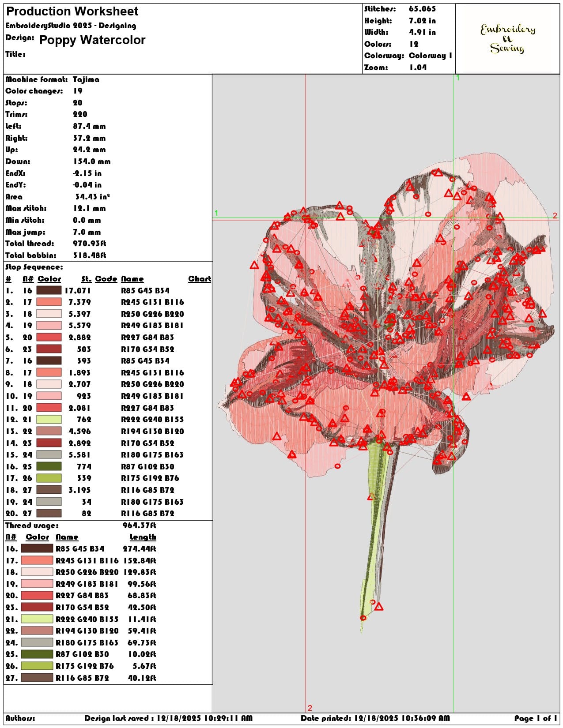
Task: Click the light green swatch in stop 12
Action: [49, 420]
